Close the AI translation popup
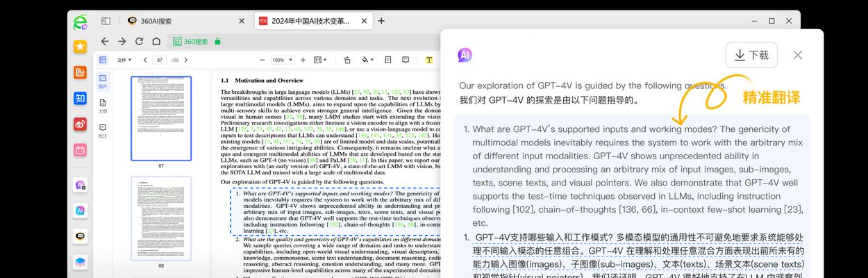This screenshot has height=278, width=868. coord(798,55)
